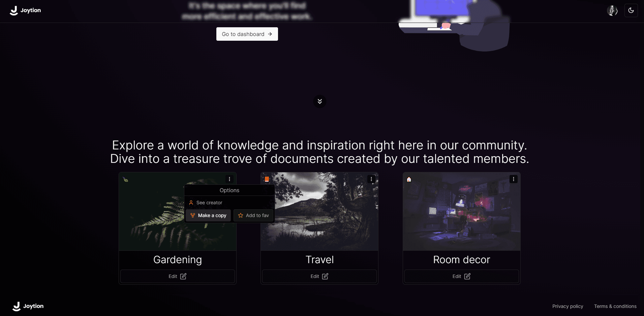Open the Room decor cover thumbnail

pos(462,211)
